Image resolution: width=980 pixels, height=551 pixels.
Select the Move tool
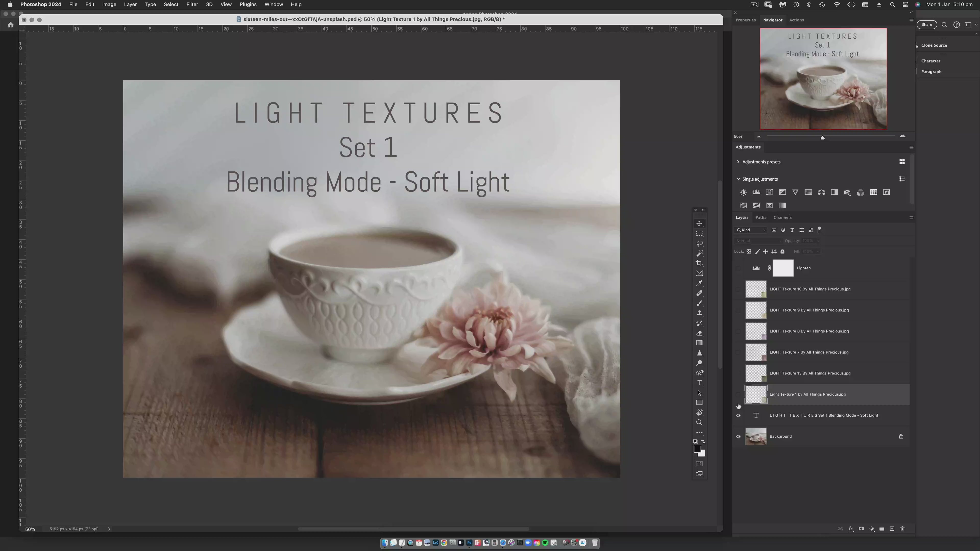tap(699, 224)
